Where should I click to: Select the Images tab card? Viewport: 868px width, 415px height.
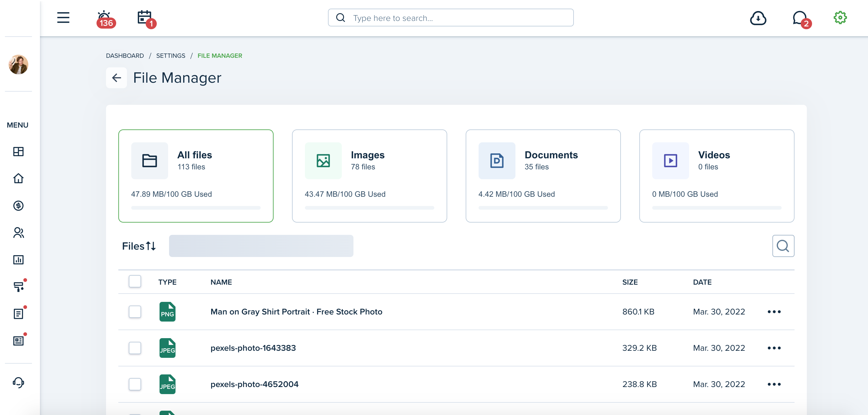point(369,176)
